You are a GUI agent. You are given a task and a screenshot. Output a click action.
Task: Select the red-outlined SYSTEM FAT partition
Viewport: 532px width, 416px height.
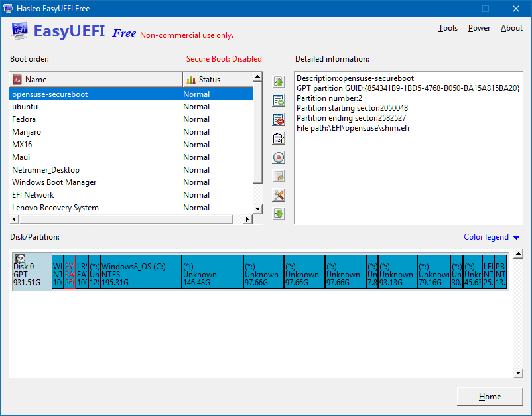point(70,272)
